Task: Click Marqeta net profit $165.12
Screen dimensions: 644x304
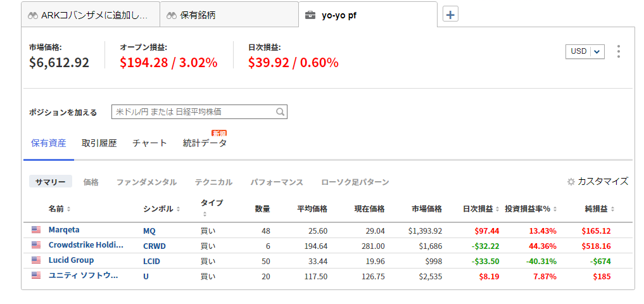Action: 596,231
